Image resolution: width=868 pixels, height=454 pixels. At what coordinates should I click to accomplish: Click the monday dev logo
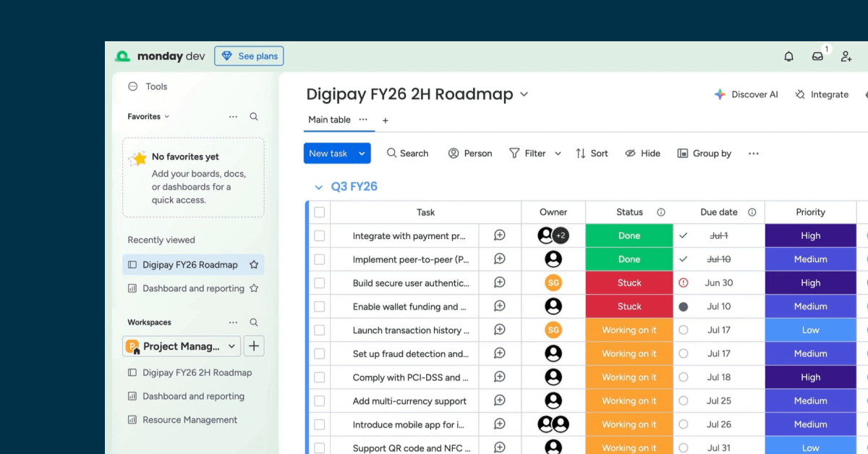pos(160,56)
